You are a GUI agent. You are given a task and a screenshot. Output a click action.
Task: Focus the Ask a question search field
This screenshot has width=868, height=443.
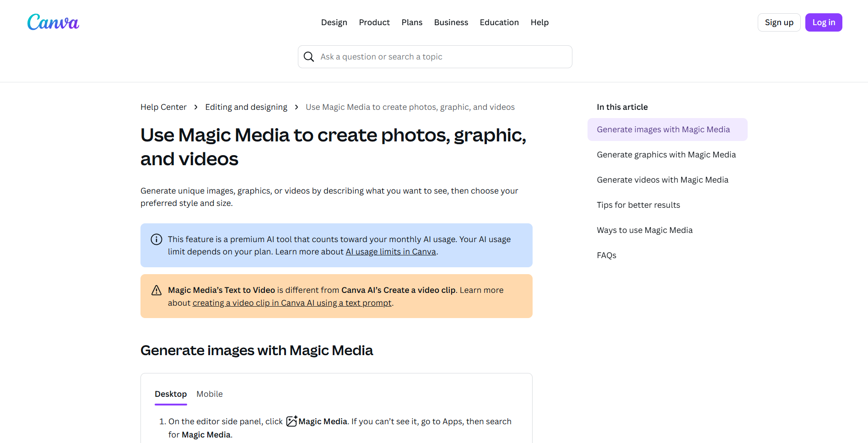(x=439, y=57)
